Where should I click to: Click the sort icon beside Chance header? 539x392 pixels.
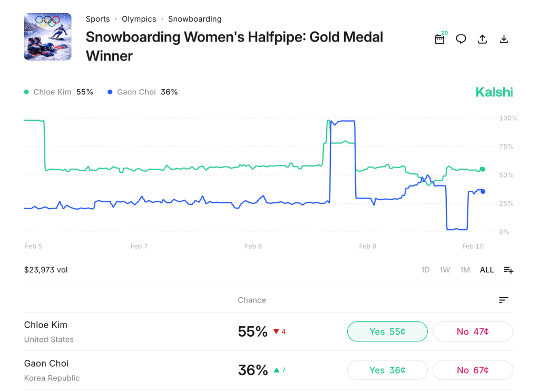click(x=504, y=300)
